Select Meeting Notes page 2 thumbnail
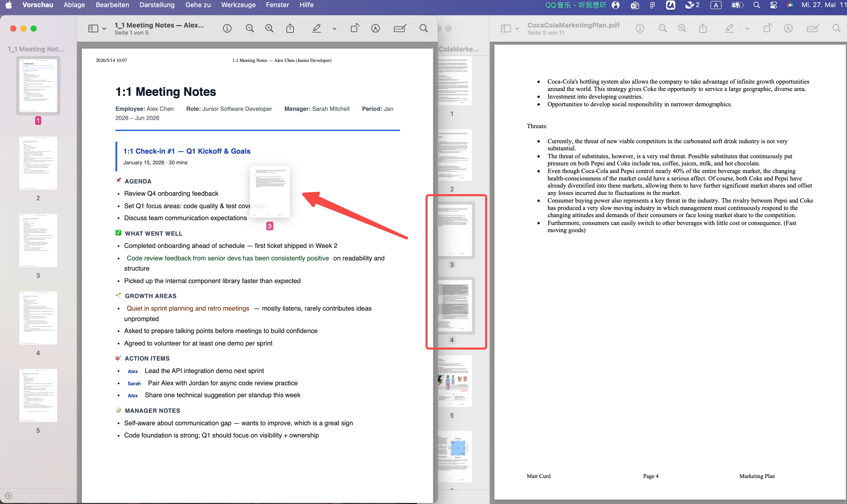The image size is (847, 504). (38, 163)
